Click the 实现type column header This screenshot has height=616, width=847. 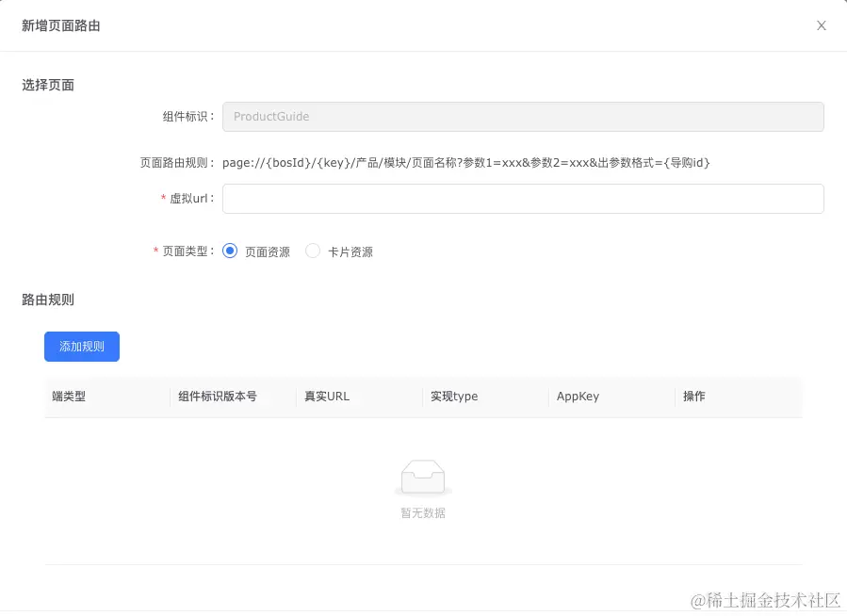(x=453, y=396)
